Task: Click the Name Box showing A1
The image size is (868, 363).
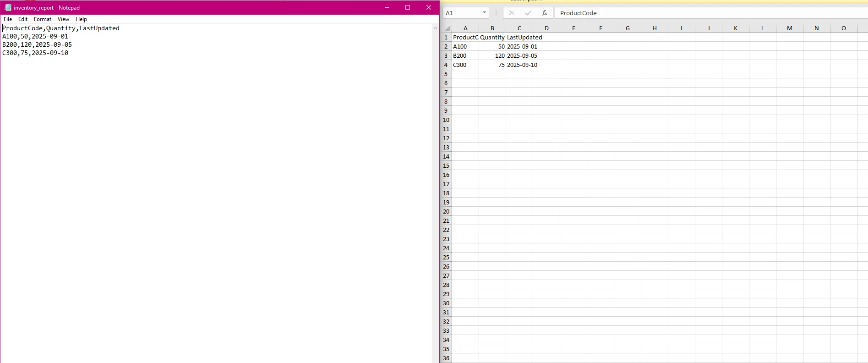Action: click(x=462, y=13)
